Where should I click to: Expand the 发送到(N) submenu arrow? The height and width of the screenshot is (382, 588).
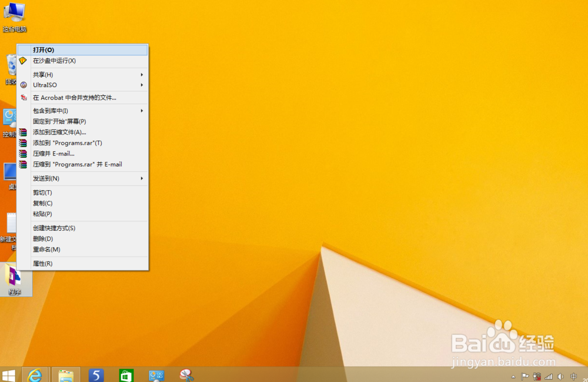point(142,178)
